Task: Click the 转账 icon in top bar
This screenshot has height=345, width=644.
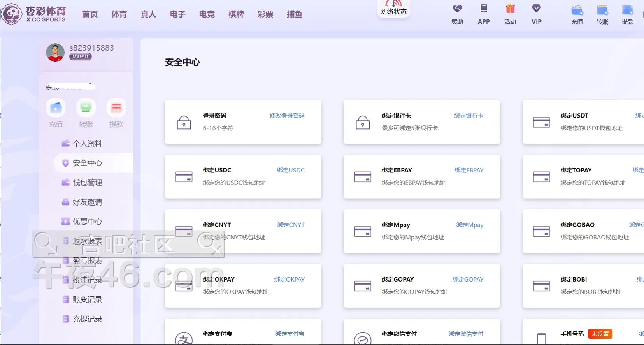Action: [x=602, y=11]
